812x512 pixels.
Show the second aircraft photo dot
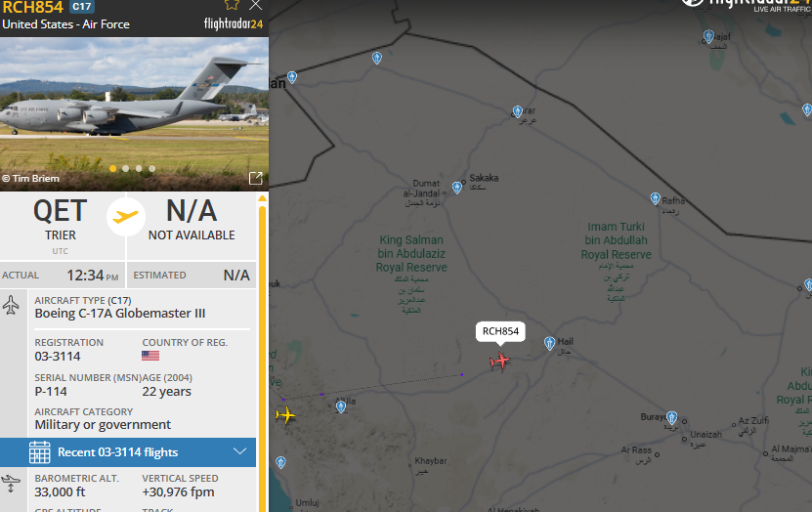[x=126, y=168]
